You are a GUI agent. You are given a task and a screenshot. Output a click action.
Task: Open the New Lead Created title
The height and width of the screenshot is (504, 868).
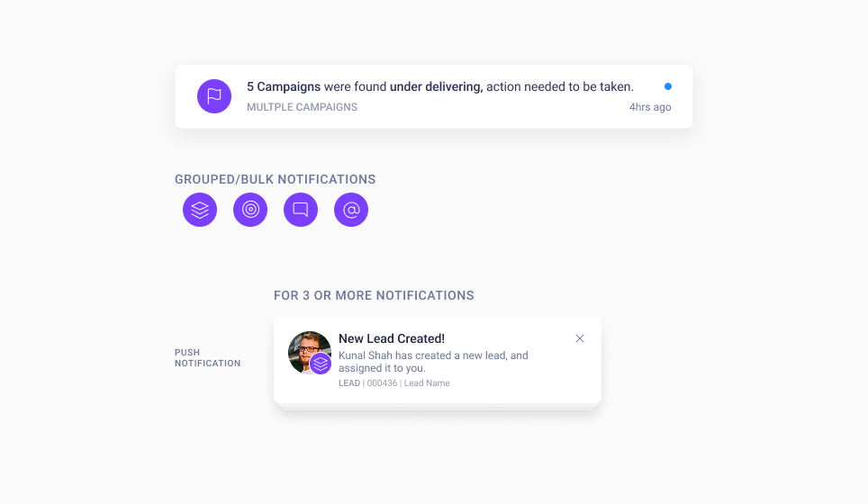[x=392, y=338]
